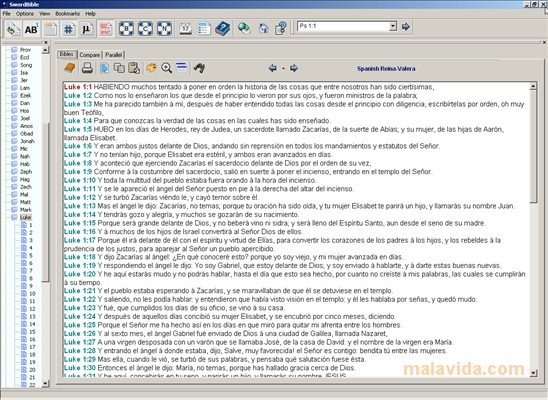Click the text pane scrollbar down arrow
548x400 pixels.
point(533,373)
